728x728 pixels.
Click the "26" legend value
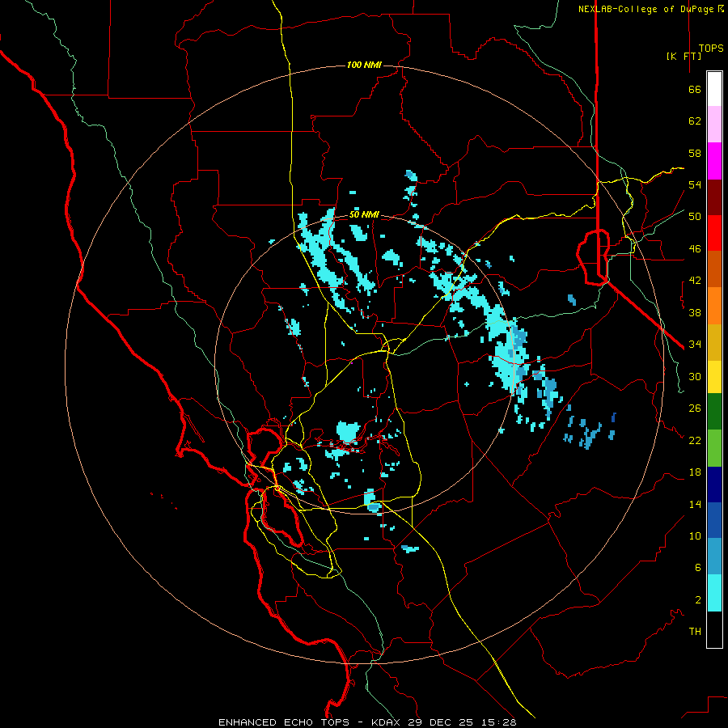(x=695, y=408)
